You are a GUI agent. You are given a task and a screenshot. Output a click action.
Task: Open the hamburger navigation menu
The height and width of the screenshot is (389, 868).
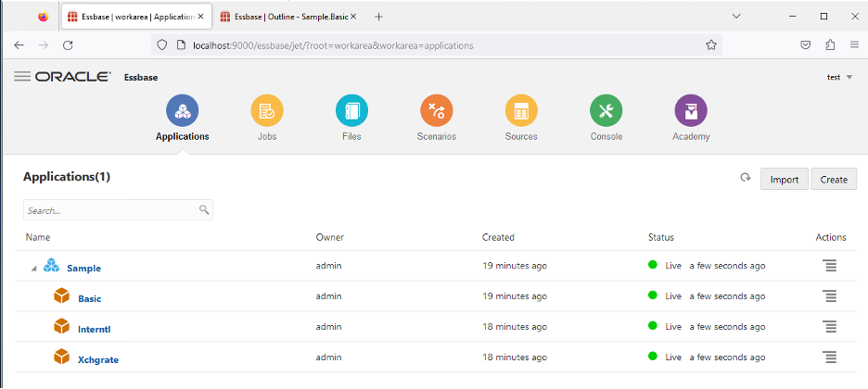22,77
